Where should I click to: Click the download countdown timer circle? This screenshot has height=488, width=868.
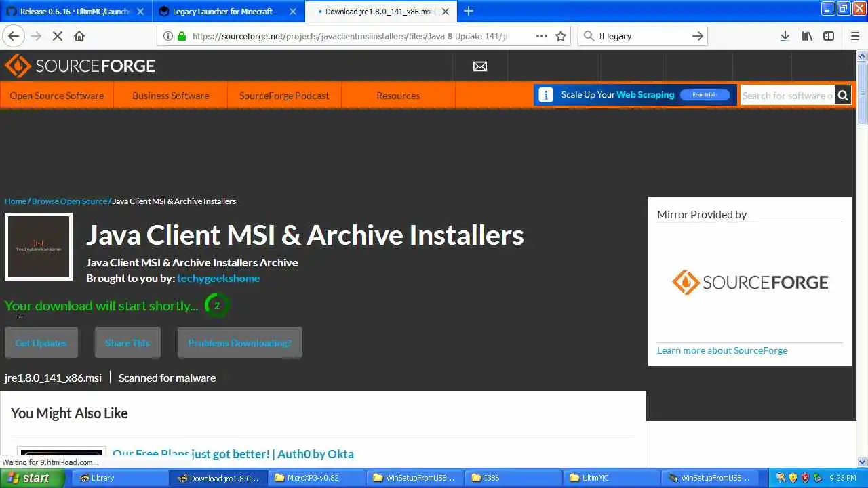(217, 306)
